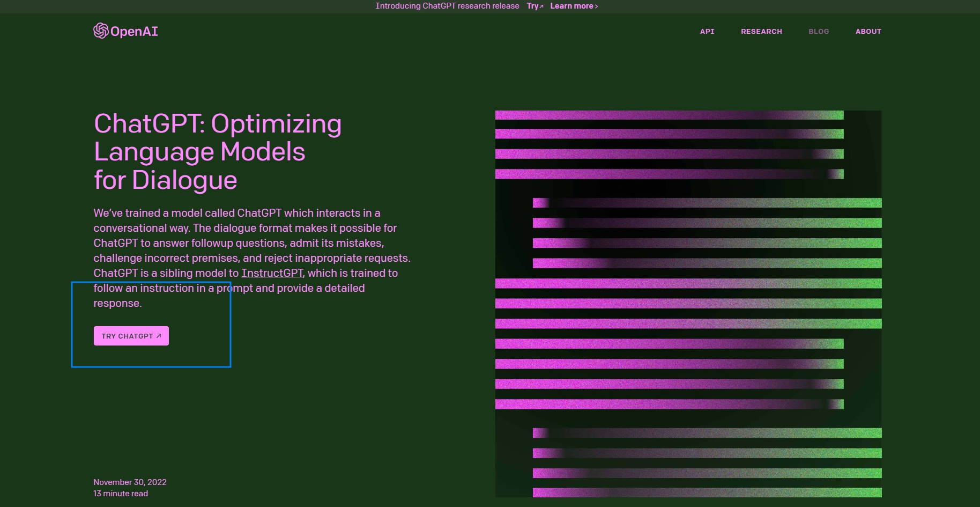Click the striped magenta-green hero artwork
This screenshot has width=980, height=507.
click(x=688, y=304)
